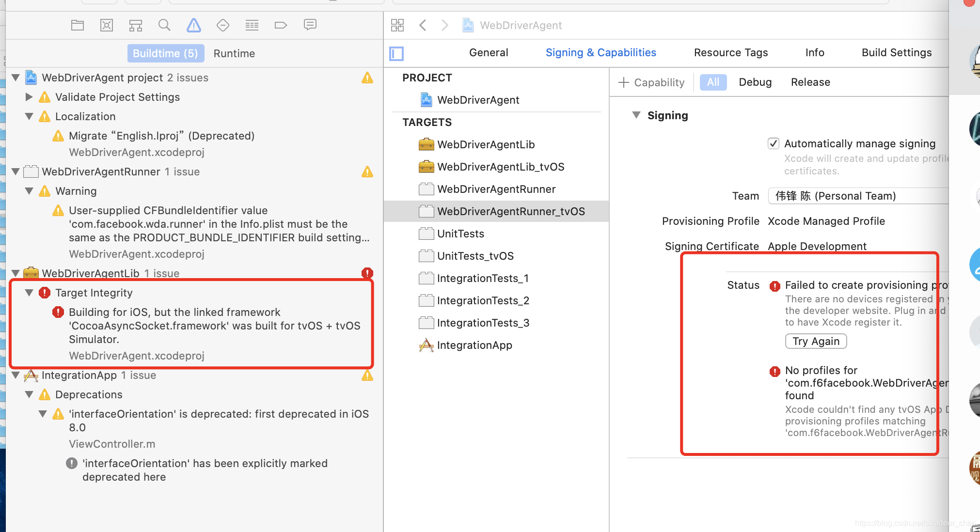Screen dimensions: 980x532
Task: Expand Validate Project Settings row
Action: point(29,97)
